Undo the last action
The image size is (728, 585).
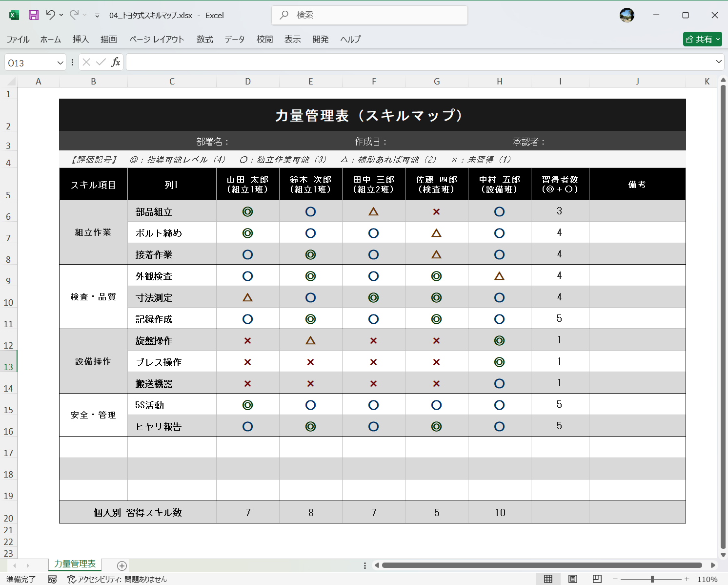[52, 15]
